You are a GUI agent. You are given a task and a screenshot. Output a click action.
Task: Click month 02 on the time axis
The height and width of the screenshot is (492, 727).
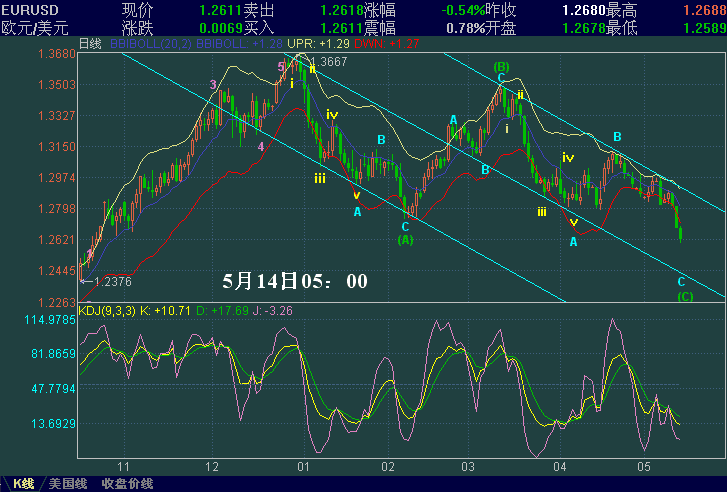point(388,467)
